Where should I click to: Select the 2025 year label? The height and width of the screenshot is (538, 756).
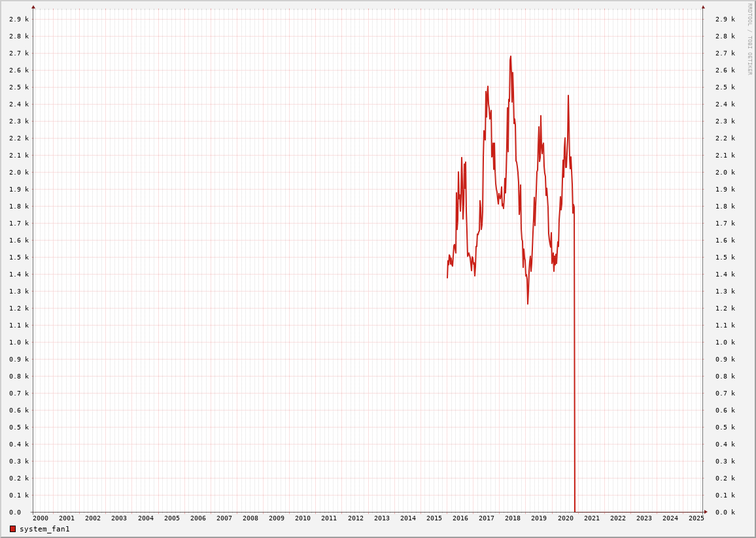pyautogui.click(x=696, y=518)
